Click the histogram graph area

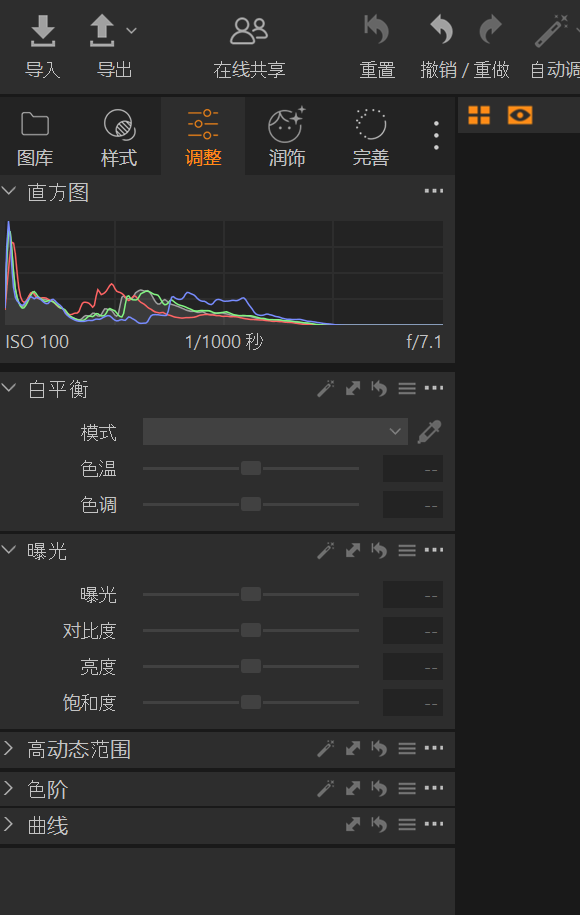tap(224, 273)
